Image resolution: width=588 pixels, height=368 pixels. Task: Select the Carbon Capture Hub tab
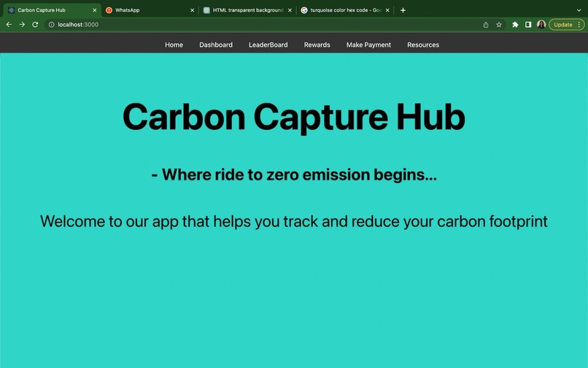click(x=52, y=10)
